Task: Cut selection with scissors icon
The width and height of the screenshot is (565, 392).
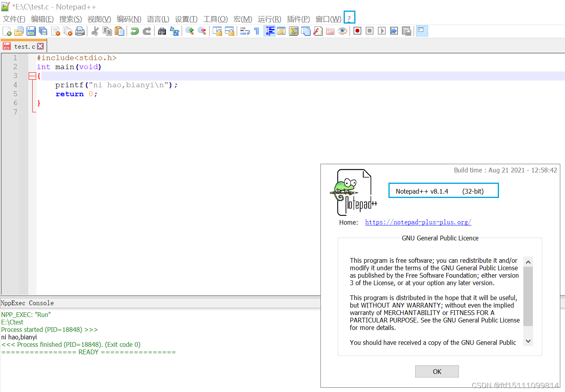Action: click(x=95, y=31)
